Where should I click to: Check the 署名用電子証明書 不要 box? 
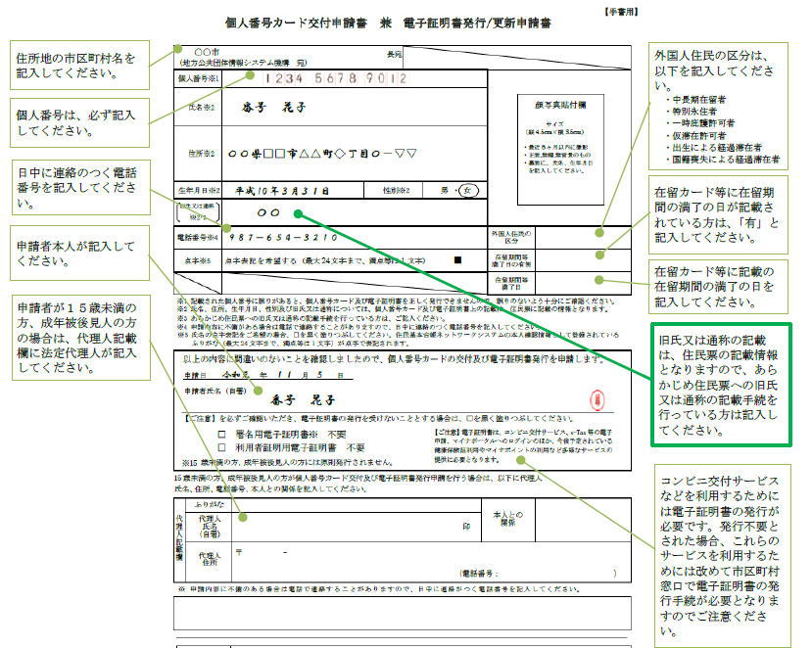(221, 435)
